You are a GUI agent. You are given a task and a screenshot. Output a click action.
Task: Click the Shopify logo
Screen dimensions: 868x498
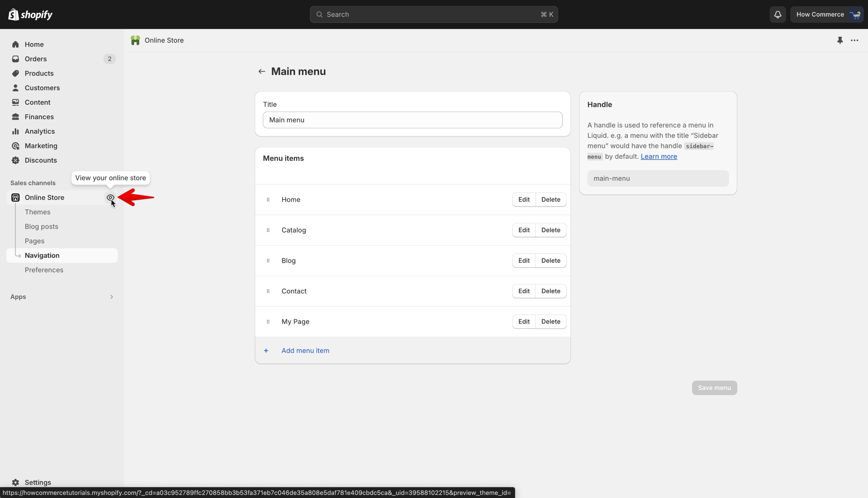[x=30, y=14]
